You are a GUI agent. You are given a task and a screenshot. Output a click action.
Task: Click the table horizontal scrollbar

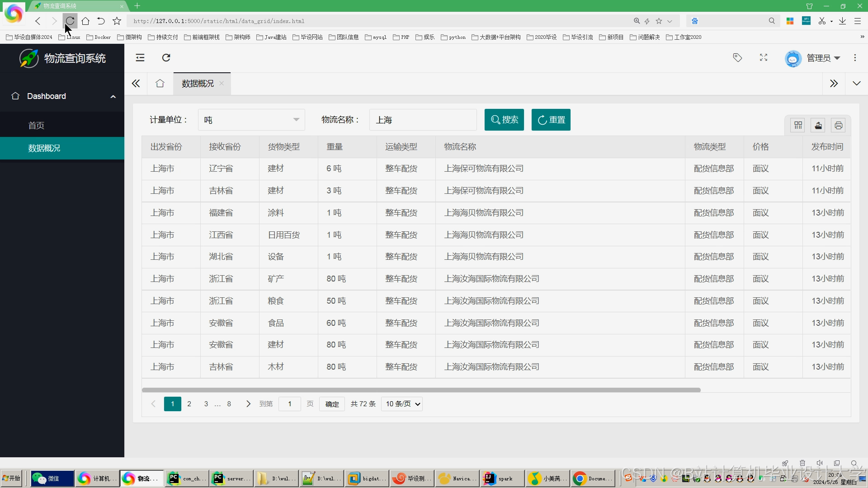pyautogui.click(x=420, y=390)
